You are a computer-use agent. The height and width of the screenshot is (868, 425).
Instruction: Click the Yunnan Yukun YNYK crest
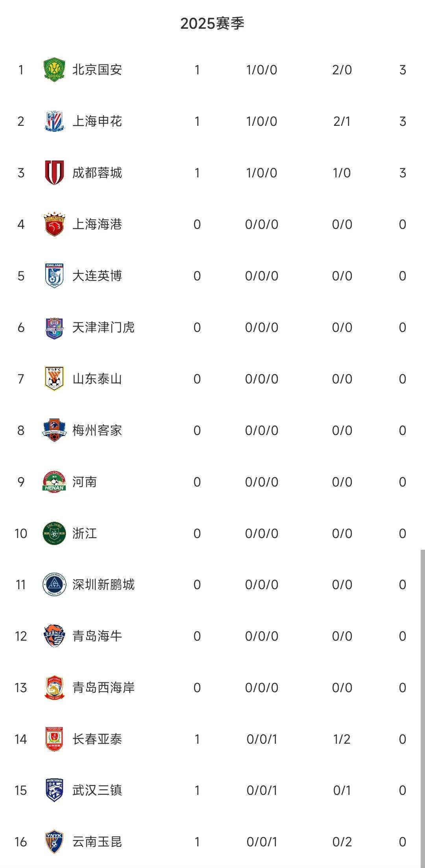[x=54, y=842]
